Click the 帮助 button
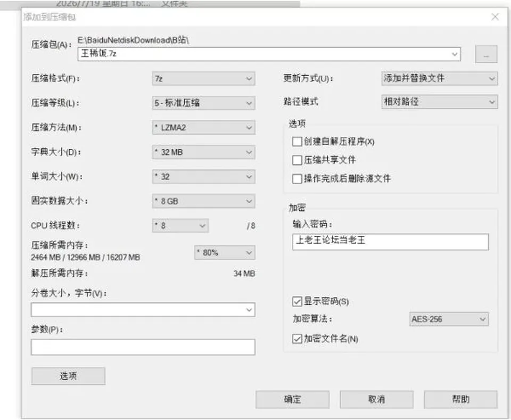 click(460, 399)
